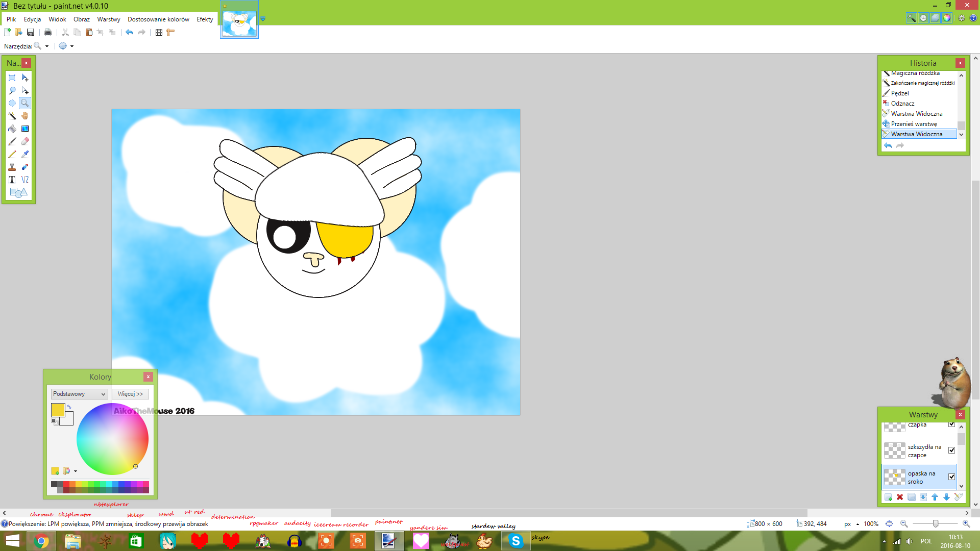Select the Text tool
Viewport: 980px width, 551px height.
click(x=12, y=180)
